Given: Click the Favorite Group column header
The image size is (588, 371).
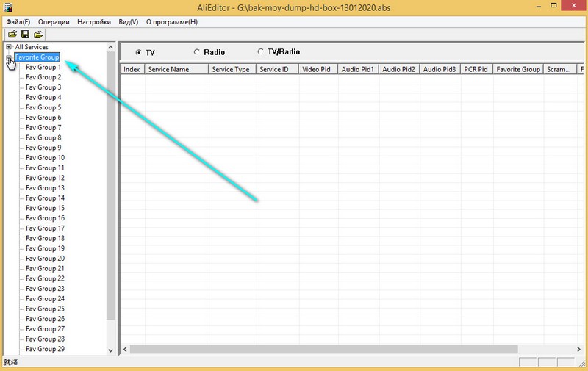Looking at the screenshot, I should click(518, 69).
